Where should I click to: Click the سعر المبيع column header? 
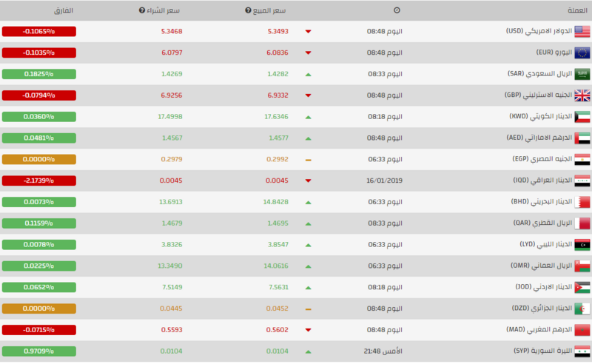click(x=269, y=10)
